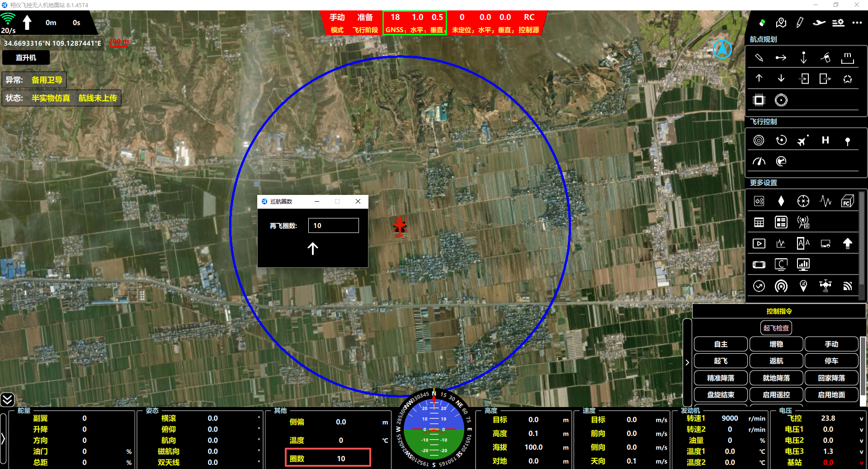Click the download down-arrow in waypoint planning
Screen dimensions: 868x469
[781, 78]
